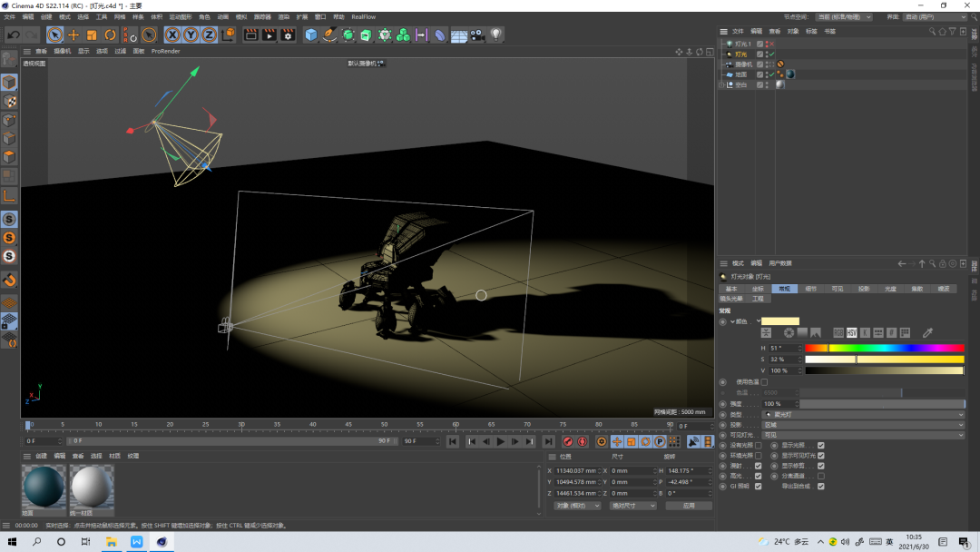The height and width of the screenshot is (552, 980).
Task: Click the search icon in object manager
Action: click(x=932, y=31)
